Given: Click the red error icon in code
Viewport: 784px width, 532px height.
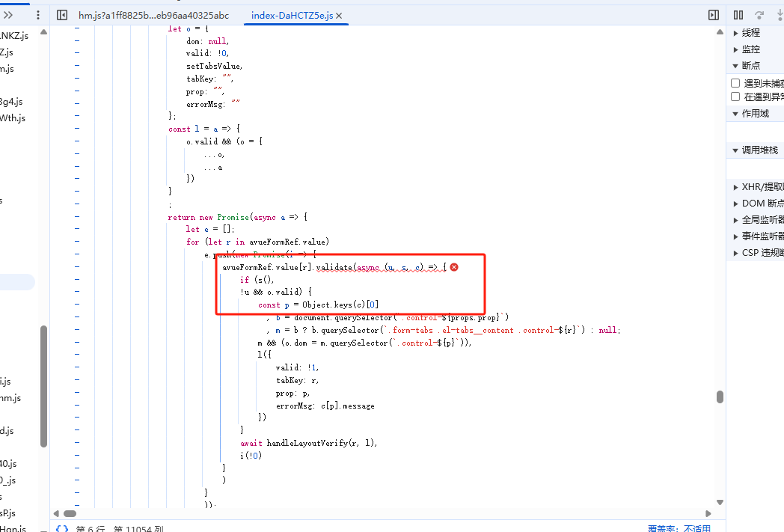Looking at the screenshot, I should [x=453, y=267].
